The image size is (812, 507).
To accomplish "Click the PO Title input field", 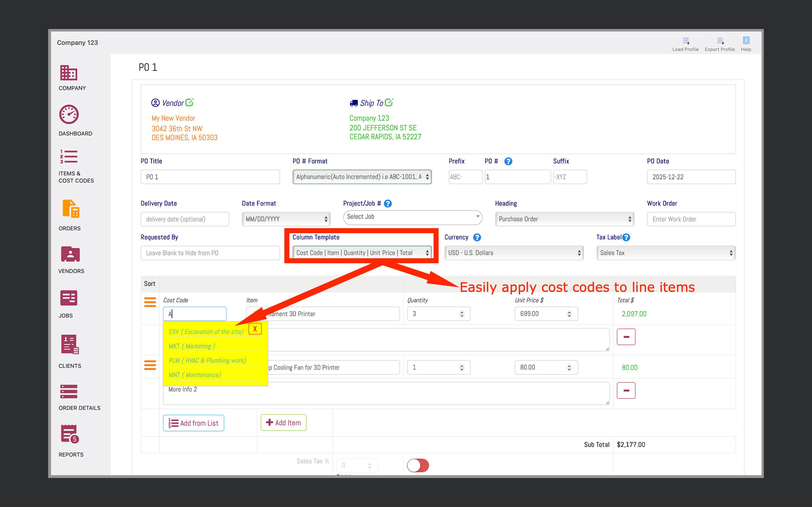I will [210, 177].
